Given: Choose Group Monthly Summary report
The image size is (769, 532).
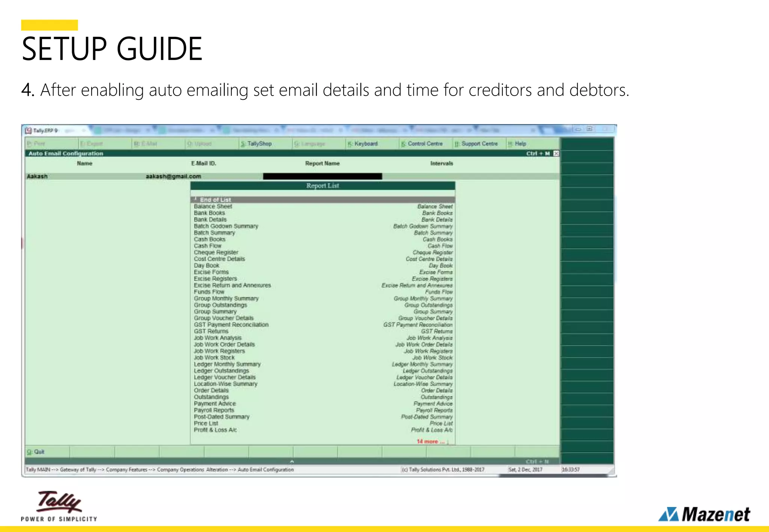Looking at the screenshot, I should (323, 298).
